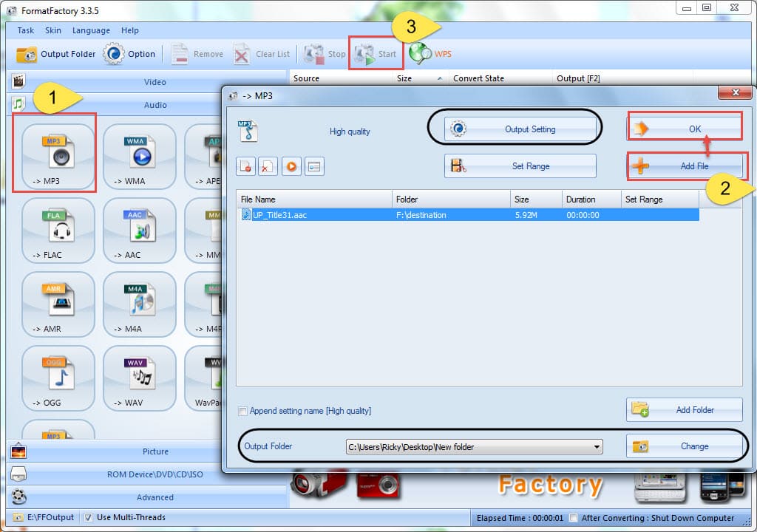Click the Add File button
This screenshot has width=757, height=532.
coord(685,166)
